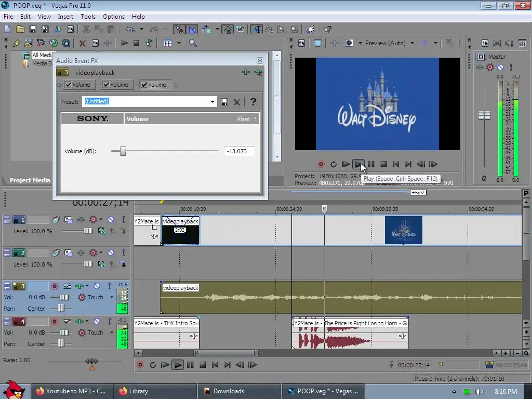The width and height of the screenshot is (532, 399).
Task: Open Downloads taskbar button
Action: click(x=239, y=391)
